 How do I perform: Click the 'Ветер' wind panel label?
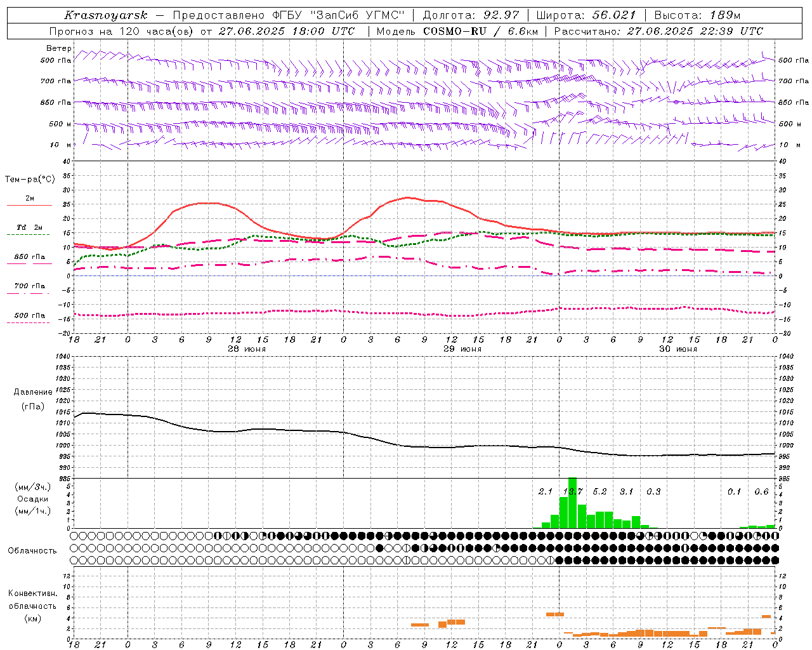coord(58,48)
